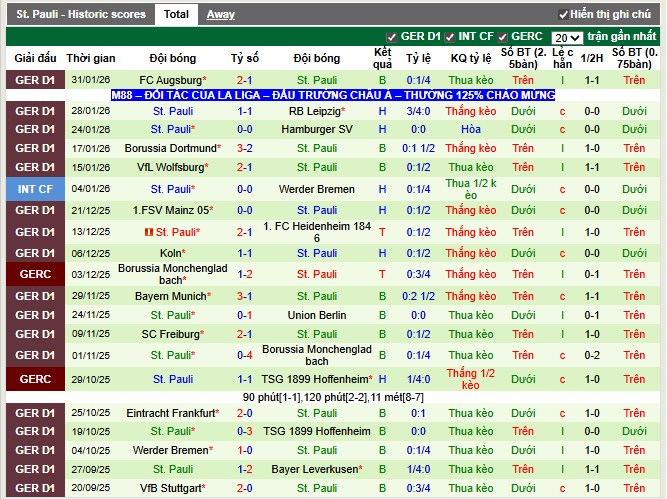Click the Kết quả column header
667x499 pixels.
[x=382, y=58]
